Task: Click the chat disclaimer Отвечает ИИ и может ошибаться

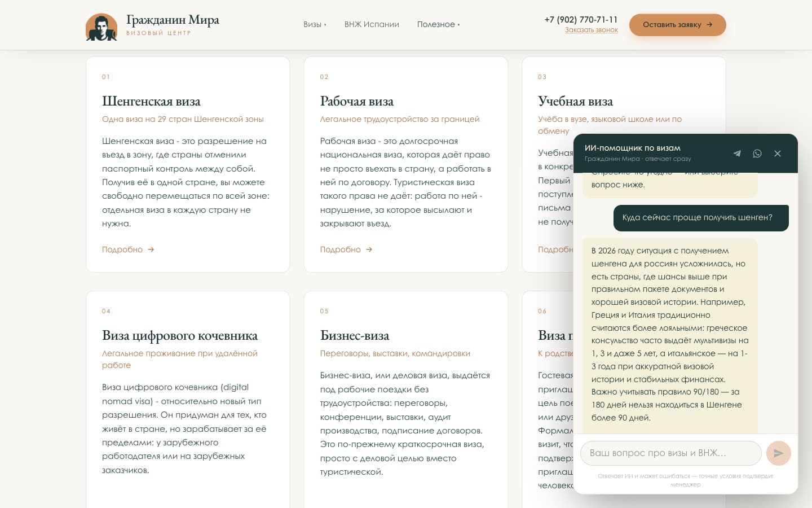Action: pyautogui.click(x=686, y=480)
